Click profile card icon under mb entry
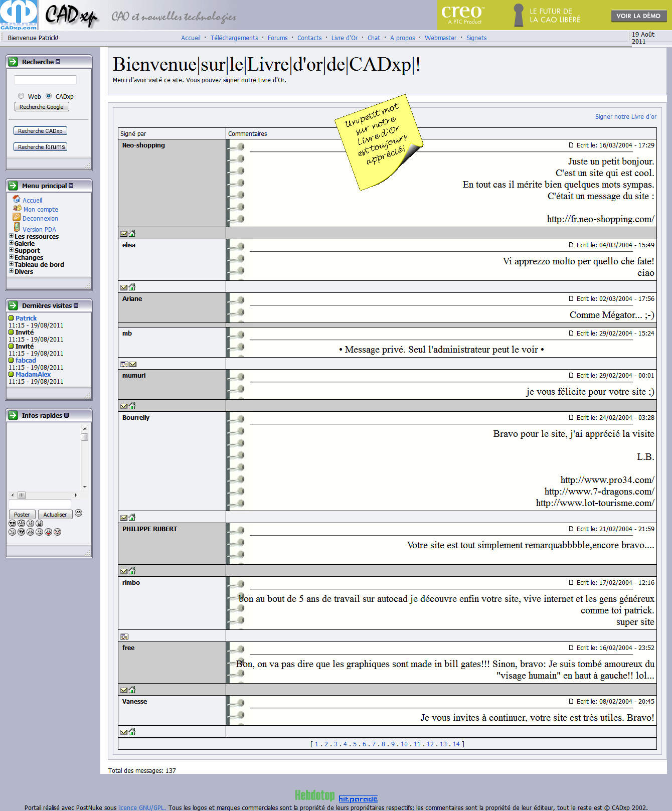The height and width of the screenshot is (811, 672). pos(124,365)
